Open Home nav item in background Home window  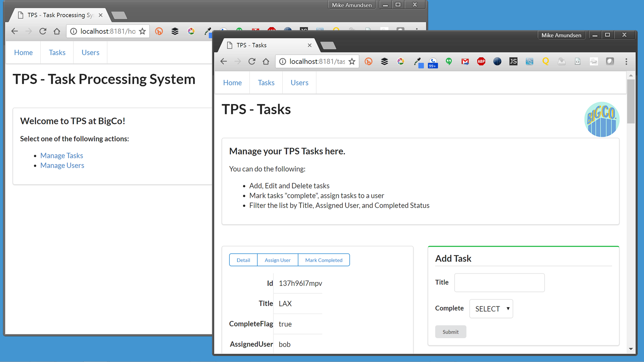[23, 52]
